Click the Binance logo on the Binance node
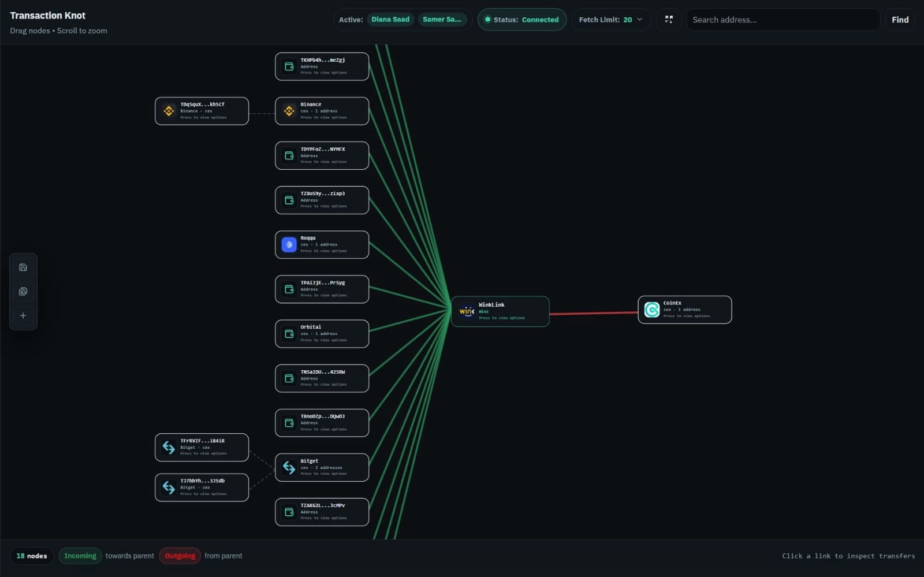The width and height of the screenshot is (924, 577). (x=289, y=111)
